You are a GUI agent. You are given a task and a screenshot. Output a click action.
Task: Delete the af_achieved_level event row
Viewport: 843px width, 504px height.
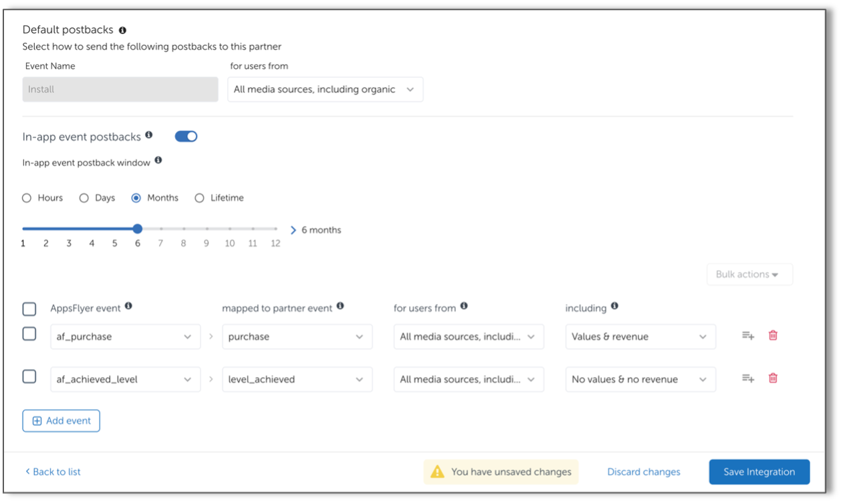click(773, 378)
